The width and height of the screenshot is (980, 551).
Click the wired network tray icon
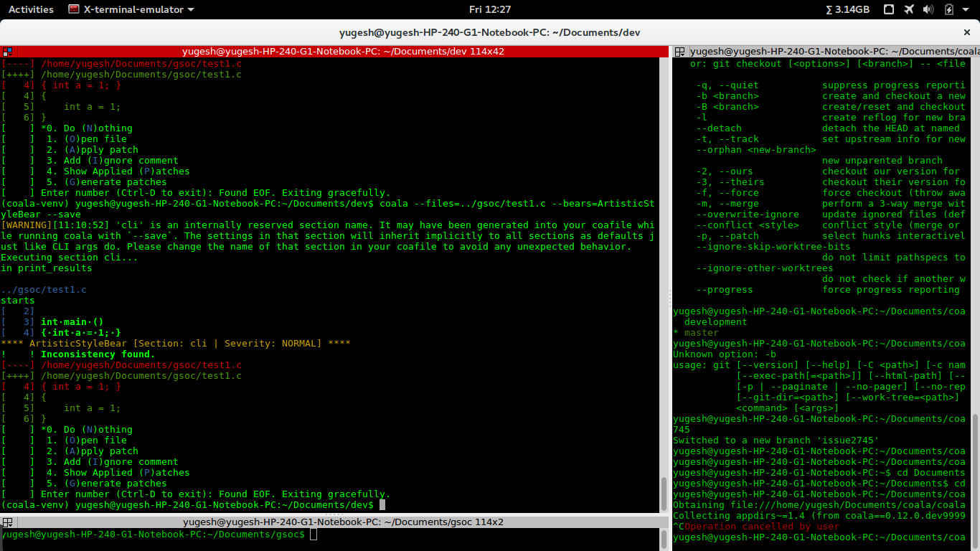pos(889,9)
